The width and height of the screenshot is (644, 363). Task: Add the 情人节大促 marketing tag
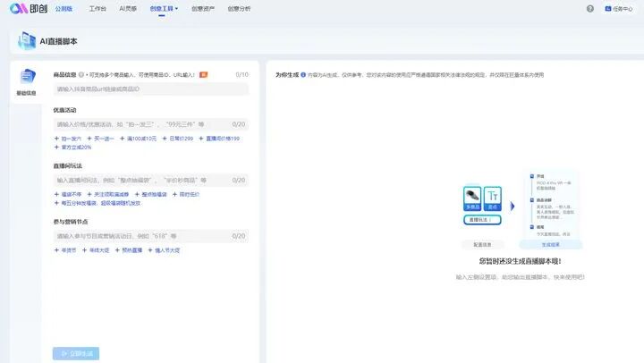click(x=164, y=250)
